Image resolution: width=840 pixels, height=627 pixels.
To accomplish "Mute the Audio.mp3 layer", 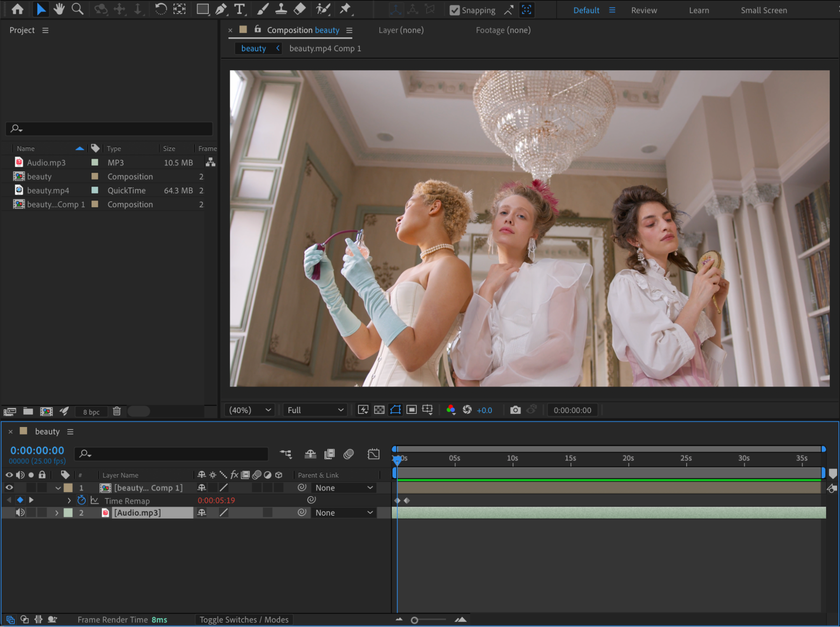I will pos(20,513).
